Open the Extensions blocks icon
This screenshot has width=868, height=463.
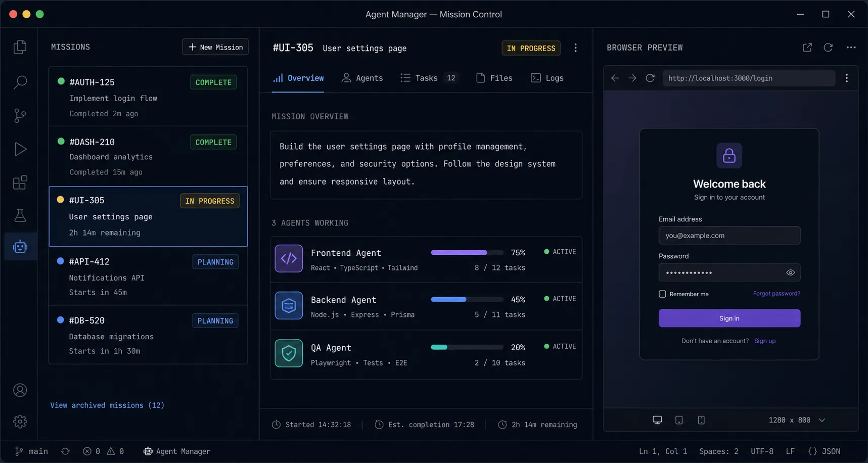tap(20, 182)
